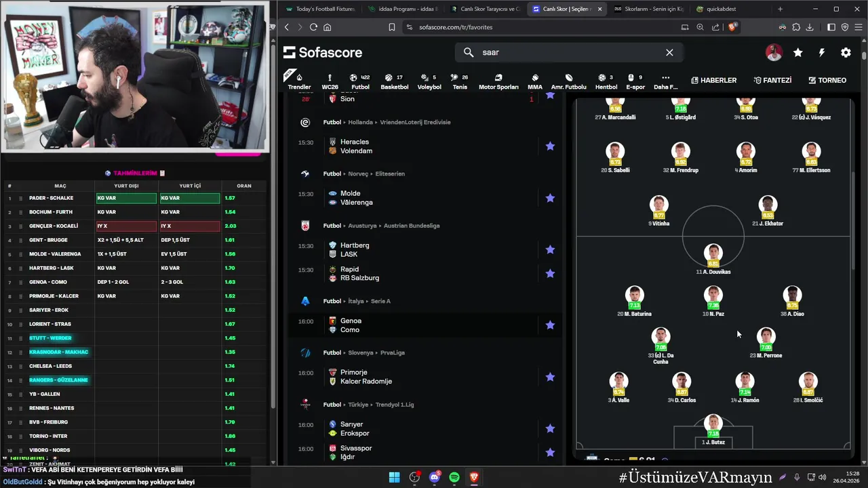Open the Trendler sports category
This screenshot has width=868, height=488.
(x=299, y=81)
